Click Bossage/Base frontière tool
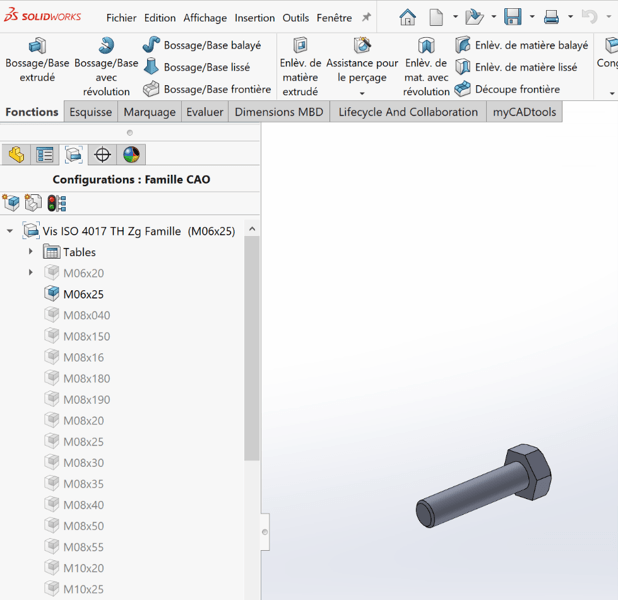Viewport: 618px width, 600px height. pyautogui.click(x=207, y=89)
